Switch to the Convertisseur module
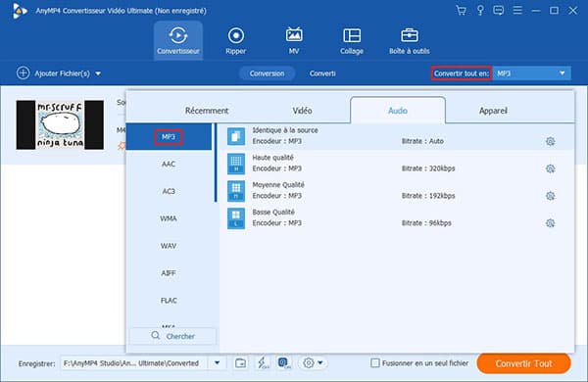588x382 pixels. coord(178,40)
